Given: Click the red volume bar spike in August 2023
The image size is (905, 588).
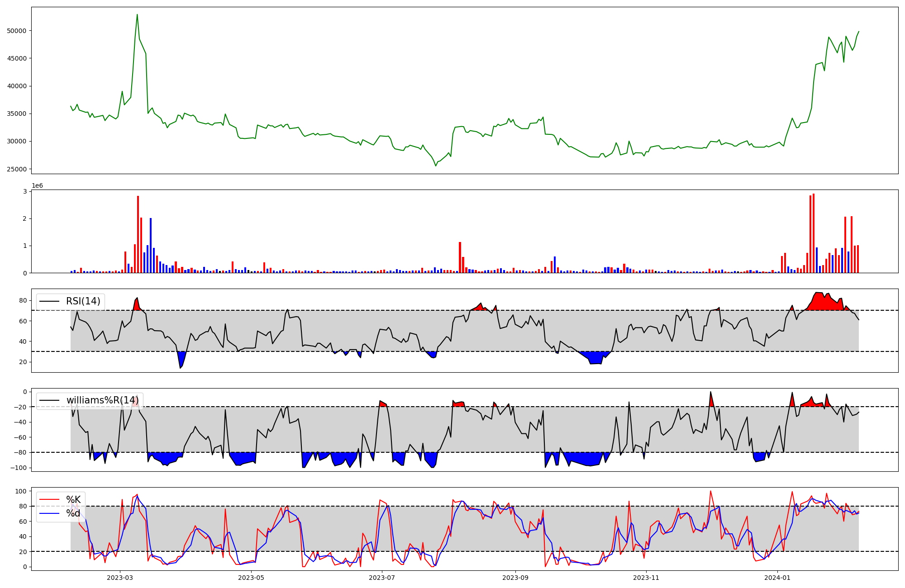Looking at the screenshot, I should pyautogui.click(x=460, y=258).
